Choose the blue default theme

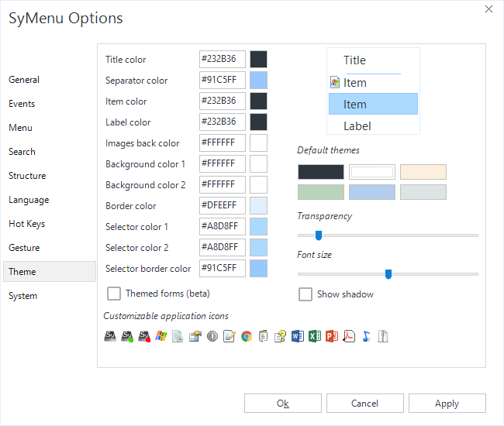pos(372,192)
